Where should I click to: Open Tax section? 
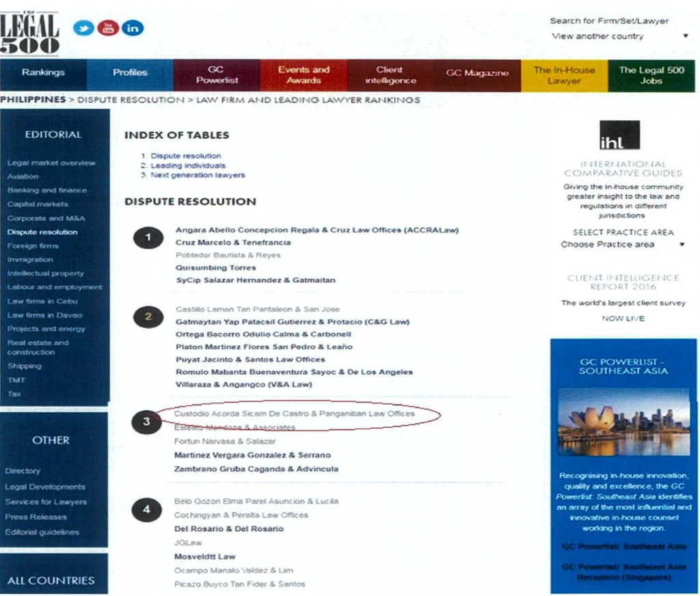(14, 394)
